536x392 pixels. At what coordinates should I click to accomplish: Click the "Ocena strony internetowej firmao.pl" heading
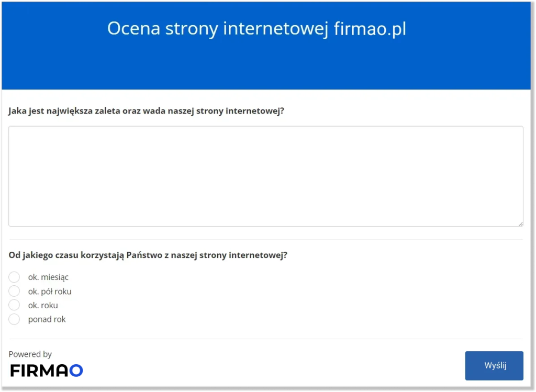point(256,29)
